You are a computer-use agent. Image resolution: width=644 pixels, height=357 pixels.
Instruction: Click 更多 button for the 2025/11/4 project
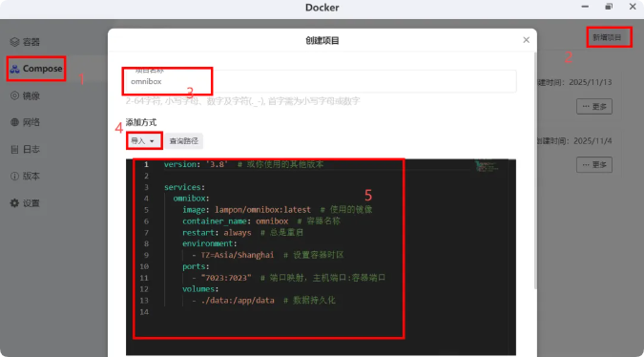(x=594, y=165)
